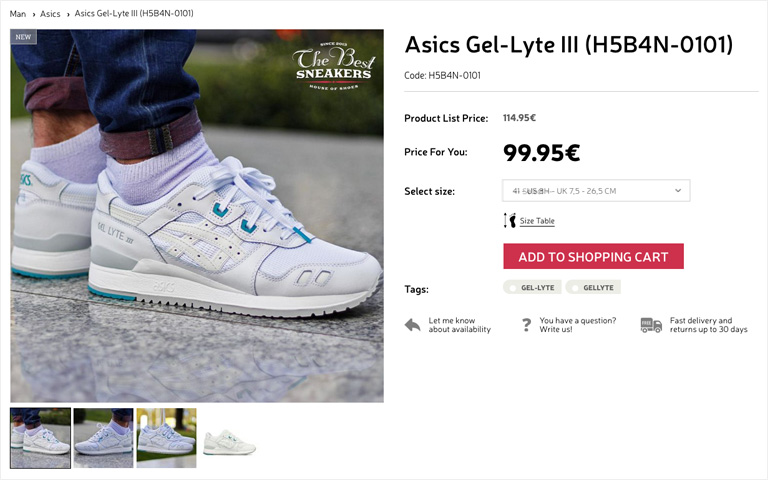Click the size dropdown chevron arrow
Viewport: 768px width, 480px height.
(x=678, y=191)
